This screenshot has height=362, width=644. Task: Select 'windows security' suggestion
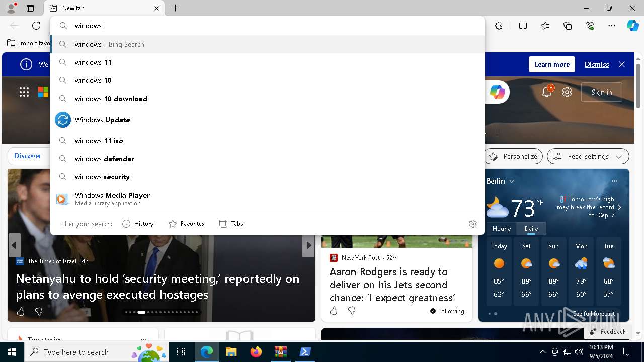click(x=268, y=177)
